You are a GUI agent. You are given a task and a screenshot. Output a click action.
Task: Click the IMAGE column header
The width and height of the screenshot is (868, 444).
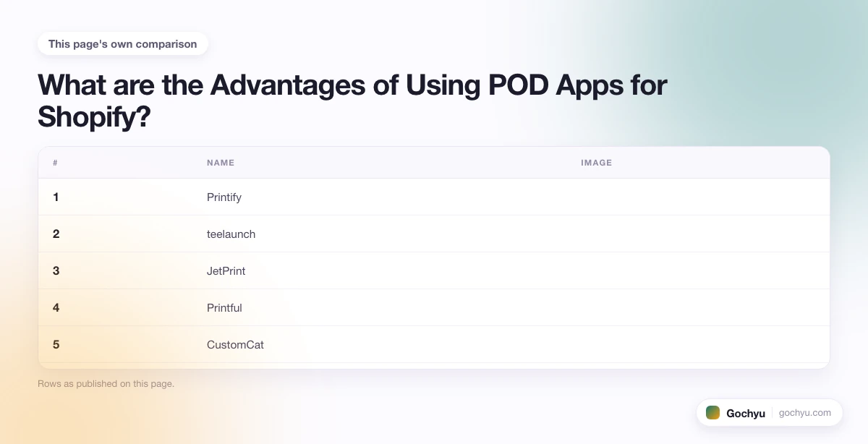[597, 163]
